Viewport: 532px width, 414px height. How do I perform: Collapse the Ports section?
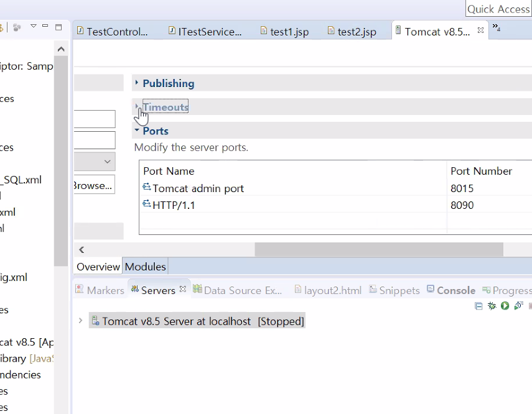[137, 130]
